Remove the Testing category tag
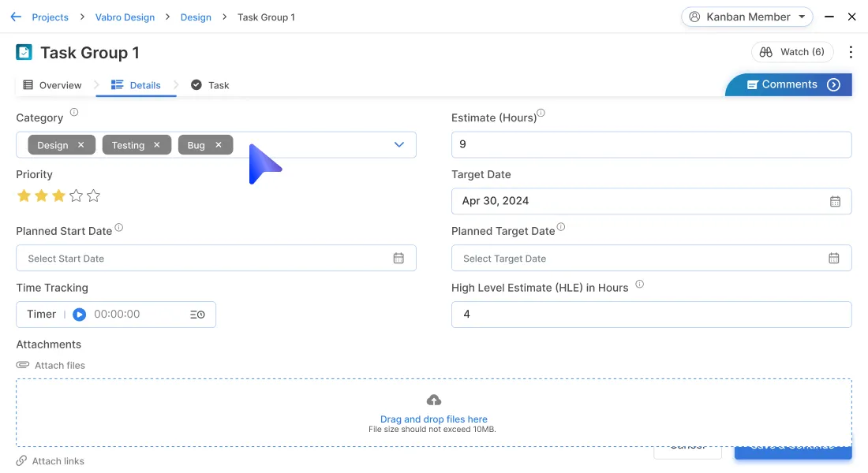Screen dimensions: 868x473 pyautogui.click(x=156, y=145)
